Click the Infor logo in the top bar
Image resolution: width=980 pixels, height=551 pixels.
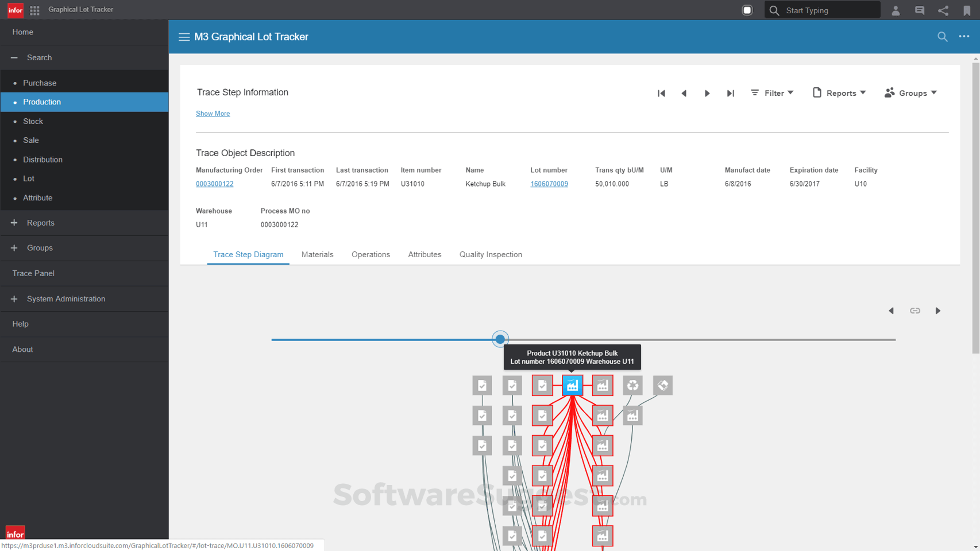coord(16,10)
